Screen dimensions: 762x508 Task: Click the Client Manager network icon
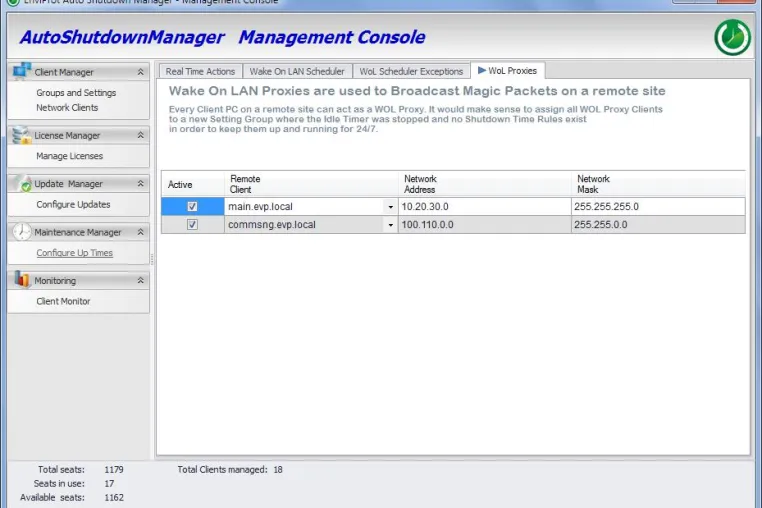(22, 71)
